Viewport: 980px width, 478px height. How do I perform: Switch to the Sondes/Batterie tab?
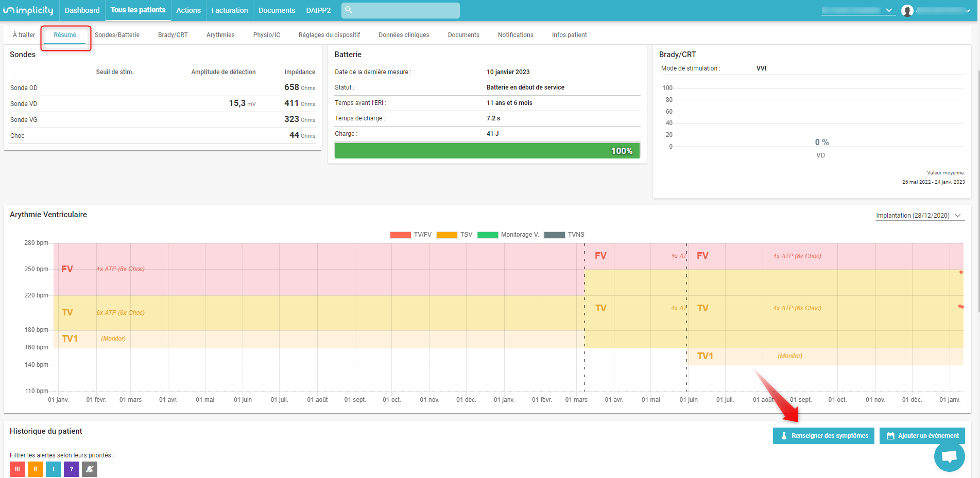[117, 35]
